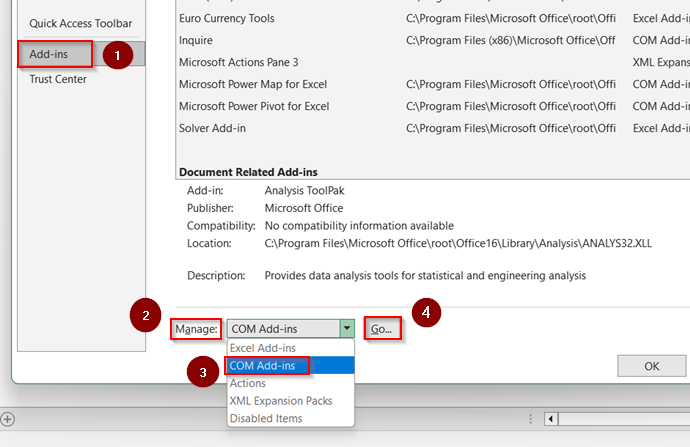Open the Trust Center category
Screen dimensions: 690x447
[58, 79]
